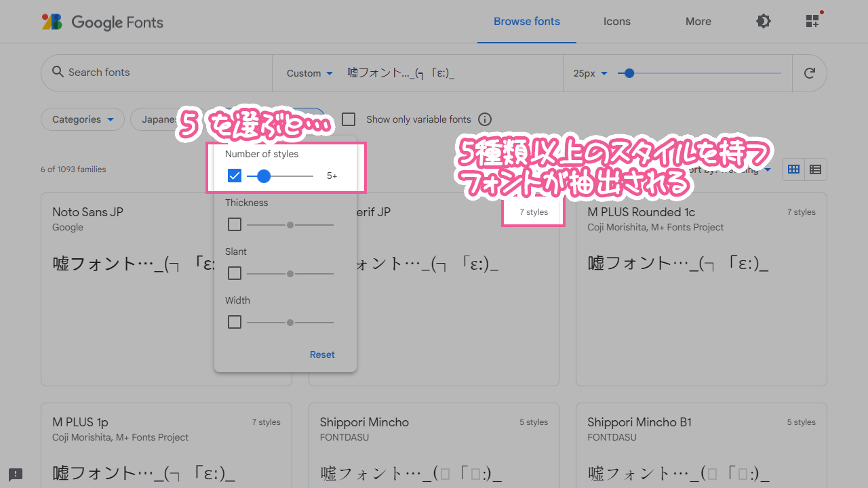The height and width of the screenshot is (488, 868).
Task: Click 'FONTDASU' under Shippori Mincho B1
Action: click(x=612, y=437)
